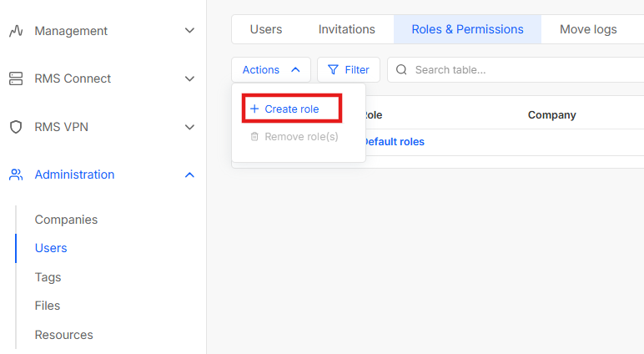Screen dimensions: 644x354
Task: Expand the RMS Connect section chevron
Action: coord(189,78)
